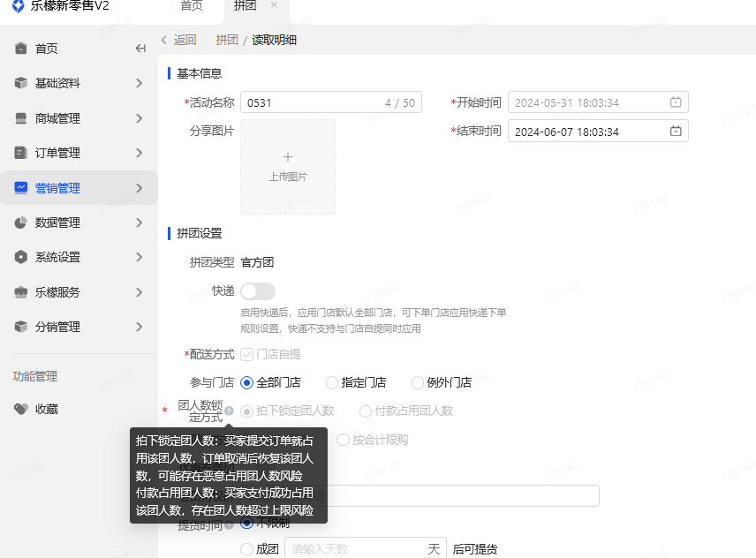Toggle the 快递 switch

[258, 291]
